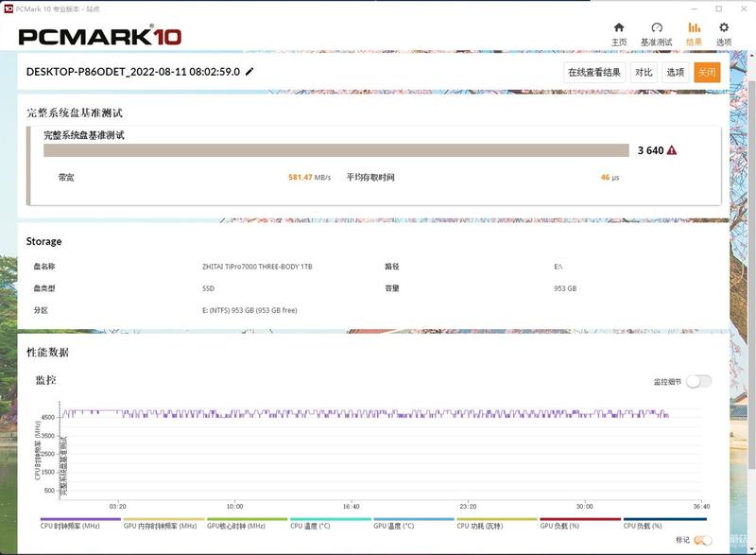Click the vertical page scrollbar

(x=751, y=274)
